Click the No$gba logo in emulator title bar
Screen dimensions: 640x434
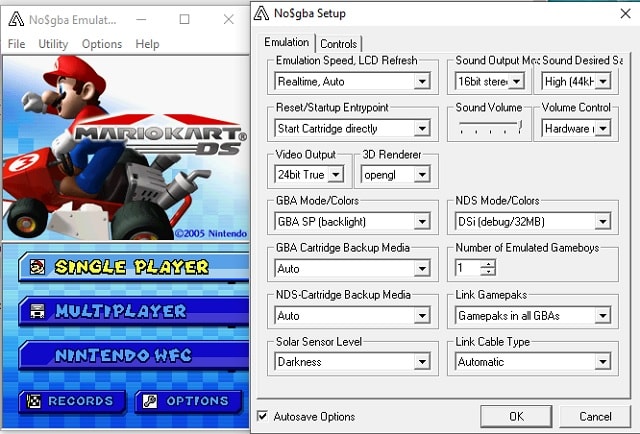click(x=16, y=19)
